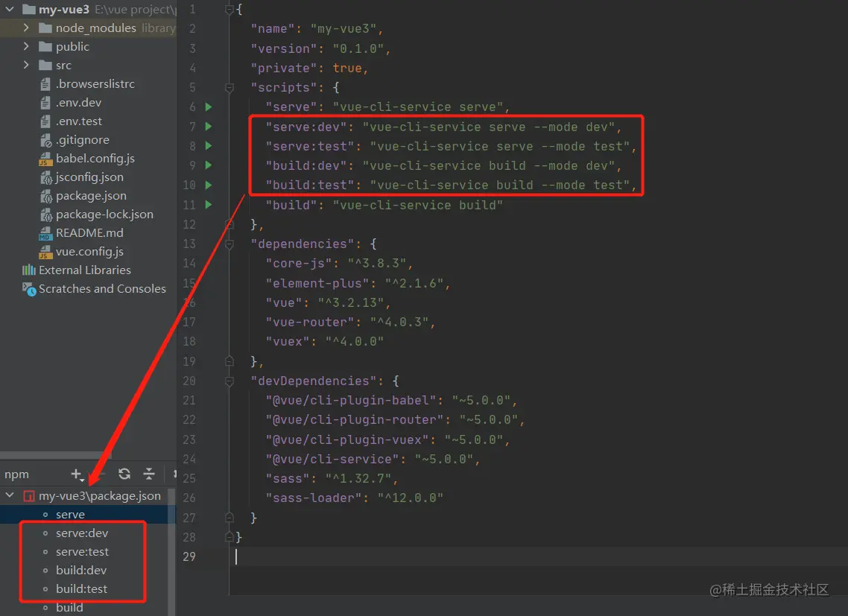The width and height of the screenshot is (848, 616).
Task: Collapse the my-vue3 project root
Action: tap(9, 9)
